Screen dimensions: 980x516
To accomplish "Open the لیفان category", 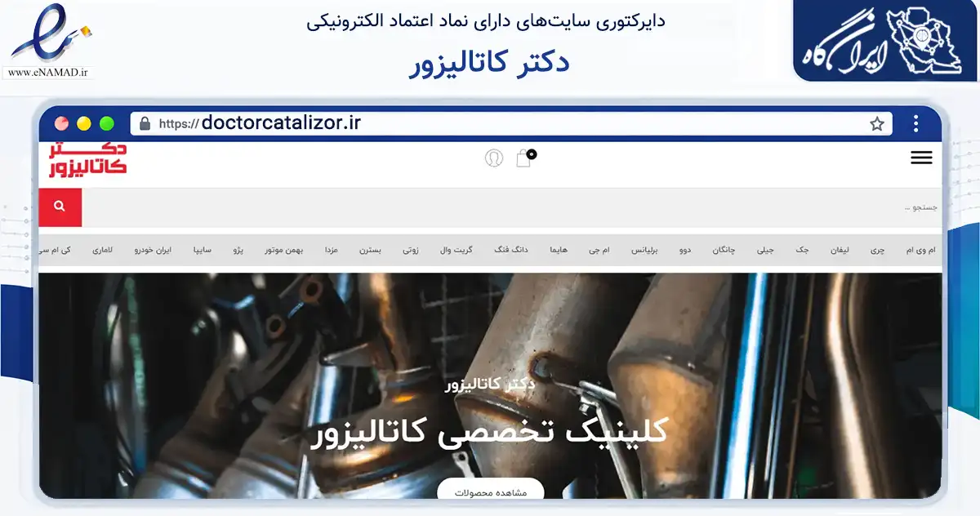I will pyautogui.click(x=840, y=250).
